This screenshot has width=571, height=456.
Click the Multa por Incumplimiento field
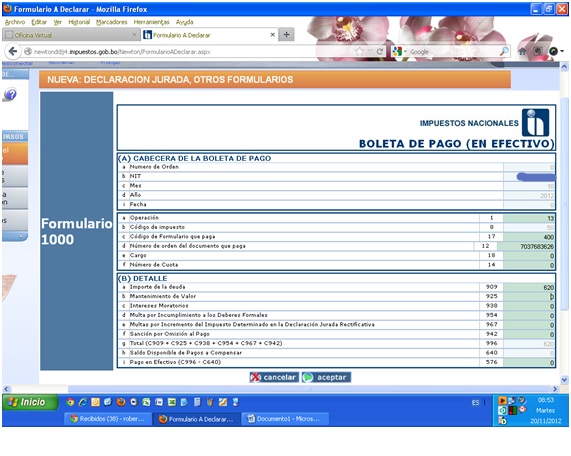click(529, 316)
